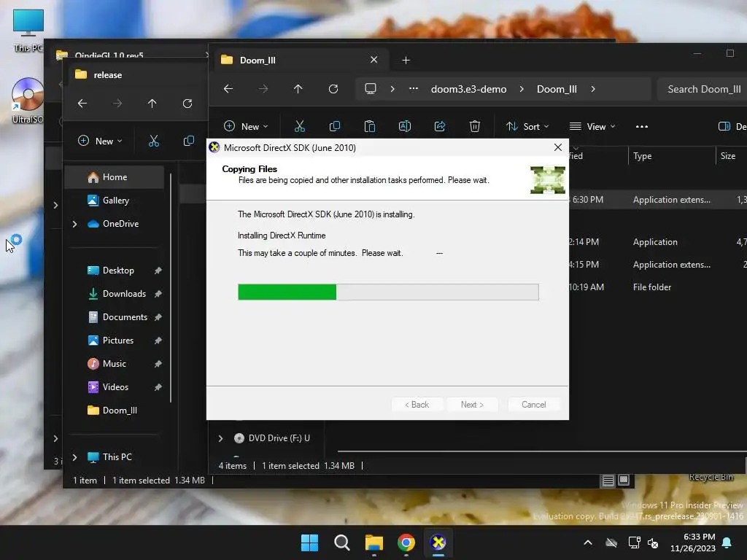The width and height of the screenshot is (747, 560).
Task: Open the UltraISO desktop shortcut
Action: click(x=28, y=100)
